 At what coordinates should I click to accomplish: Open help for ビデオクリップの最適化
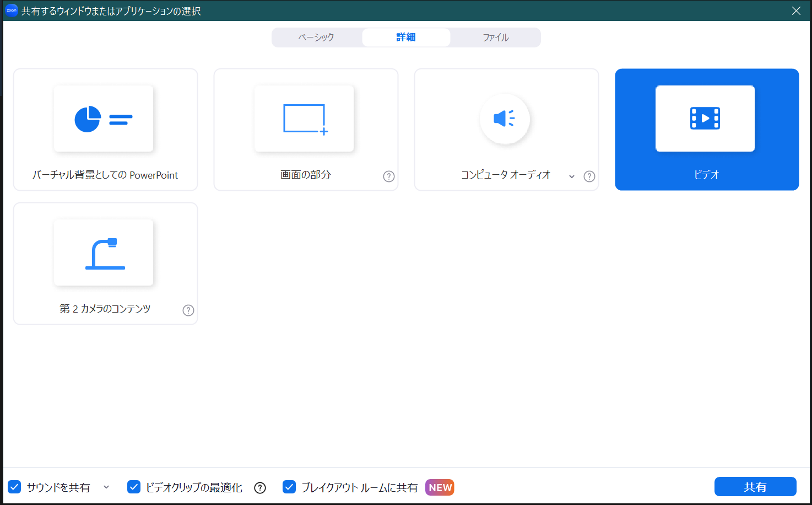tap(260, 488)
